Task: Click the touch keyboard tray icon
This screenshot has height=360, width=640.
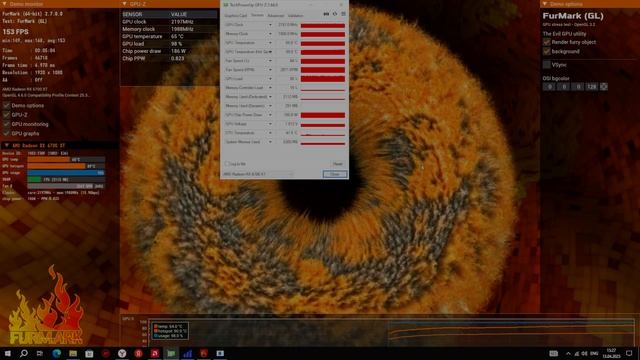Action: coord(553,353)
